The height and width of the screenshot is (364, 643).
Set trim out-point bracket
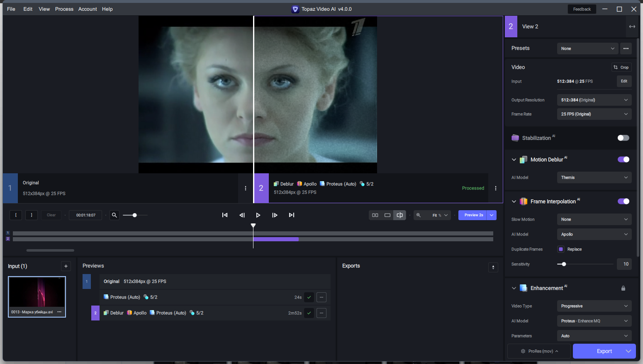pos(32,215)
